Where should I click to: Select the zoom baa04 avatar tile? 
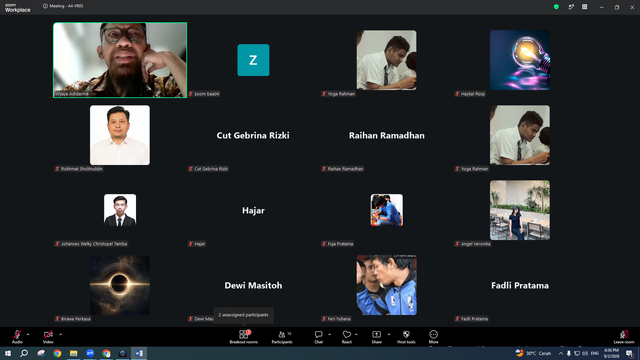click(x=253, y=60)
